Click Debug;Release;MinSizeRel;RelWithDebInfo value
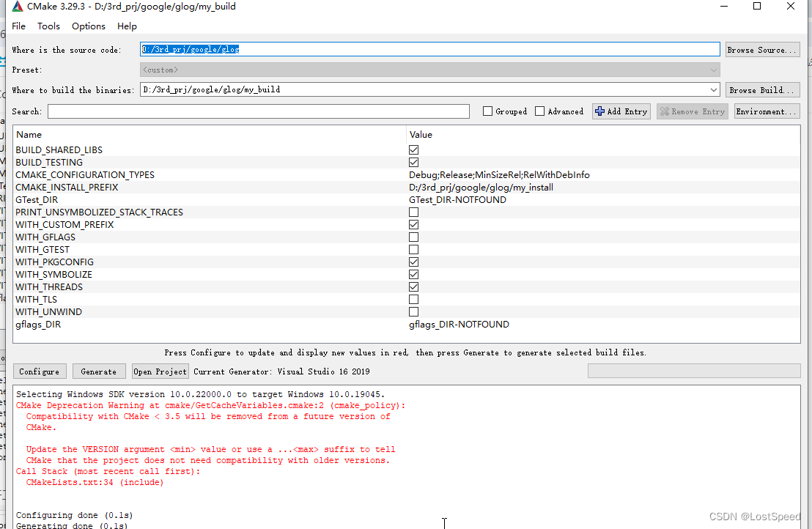This screenshot has height=529, width=812. [x=499, y=175]
